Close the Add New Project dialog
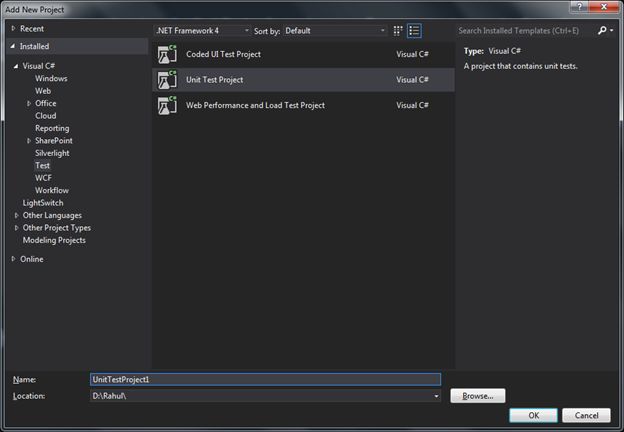The width and height of the screenshot is (624, 432). coord(604,6)
